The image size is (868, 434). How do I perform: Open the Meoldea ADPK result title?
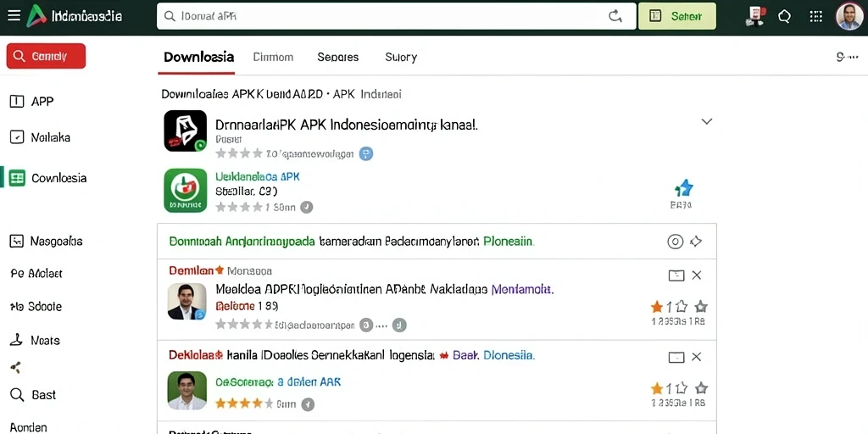pos(352,288)
